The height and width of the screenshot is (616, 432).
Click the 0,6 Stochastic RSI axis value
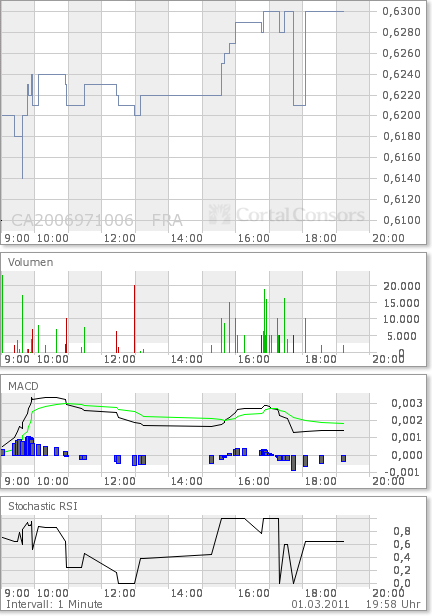[402, 544]
